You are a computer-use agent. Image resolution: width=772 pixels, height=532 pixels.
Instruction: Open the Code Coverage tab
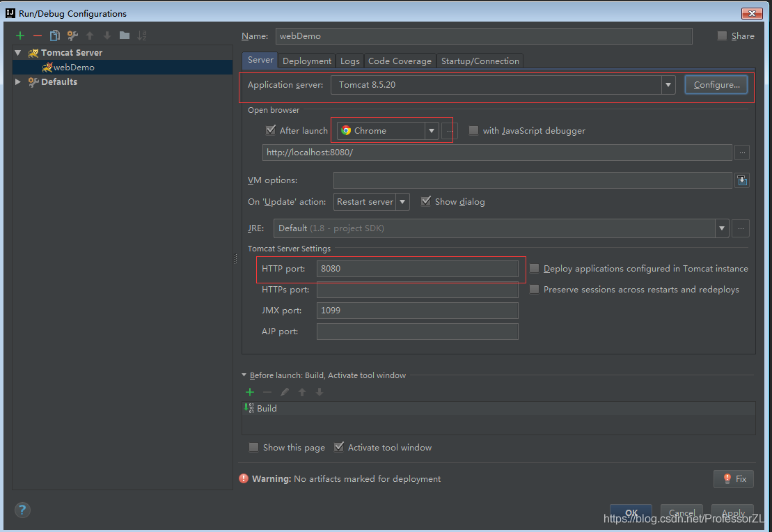400,61
